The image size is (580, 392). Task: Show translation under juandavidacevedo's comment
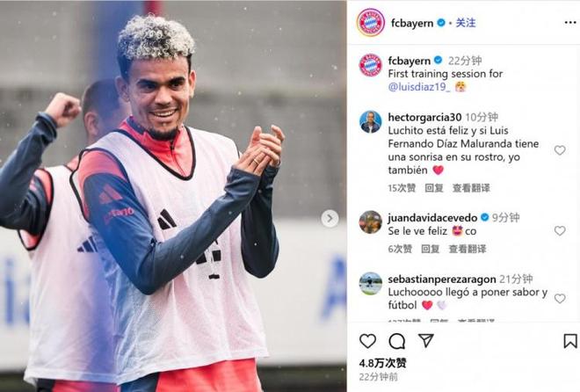pos(468,249)
